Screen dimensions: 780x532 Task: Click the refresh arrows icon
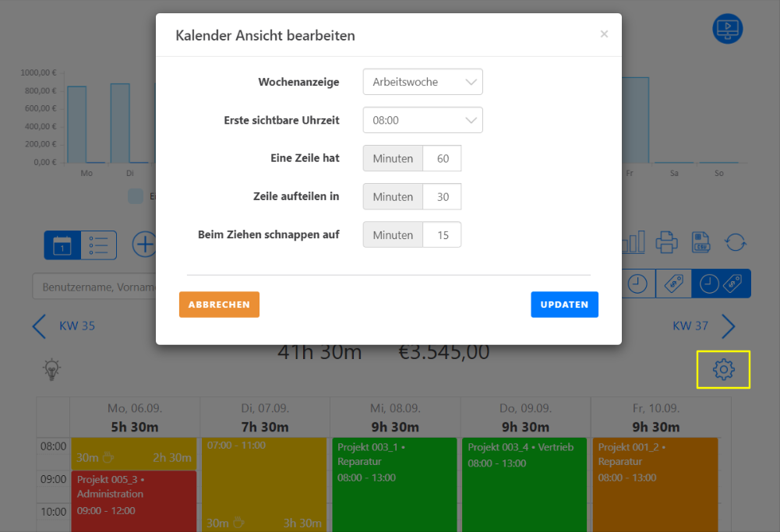pos(736,243)
